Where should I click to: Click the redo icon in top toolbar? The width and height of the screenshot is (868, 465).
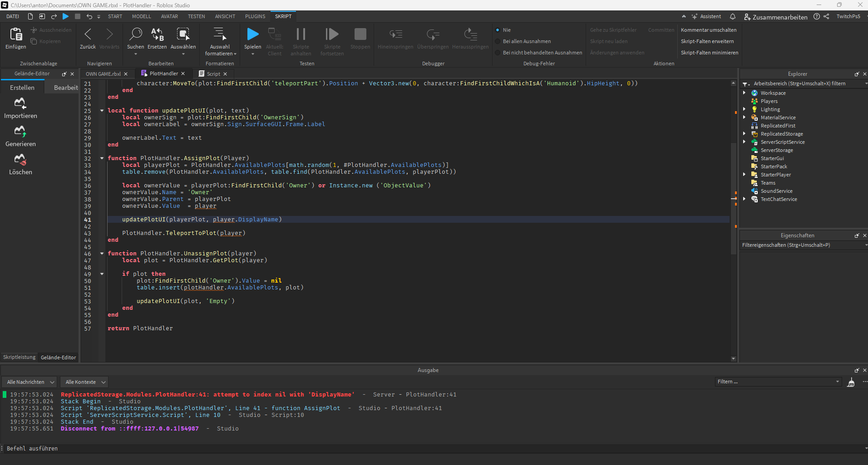(54, 16)
